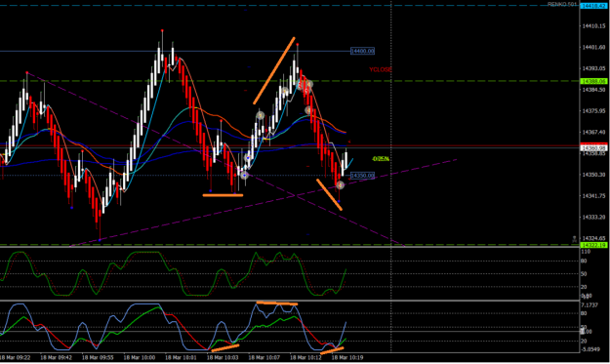The height and width of the screenshot is (364, 610).
Task: Click the 18 Mar 10:19 time label
Action: (347, 357)
